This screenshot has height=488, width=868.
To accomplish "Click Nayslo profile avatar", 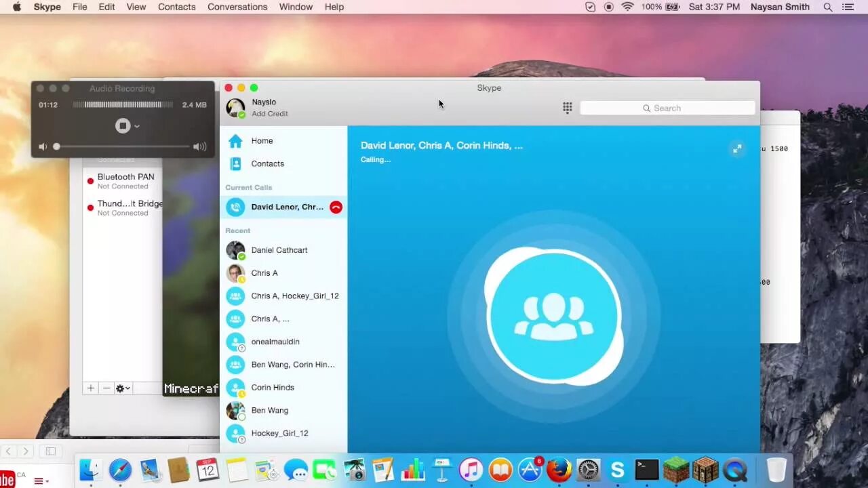I will coord(235,108).
